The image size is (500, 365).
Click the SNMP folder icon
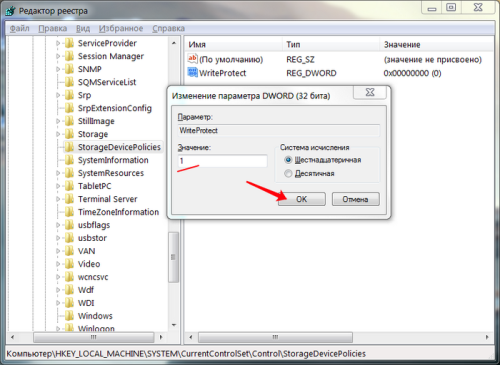tap(69, 69)
